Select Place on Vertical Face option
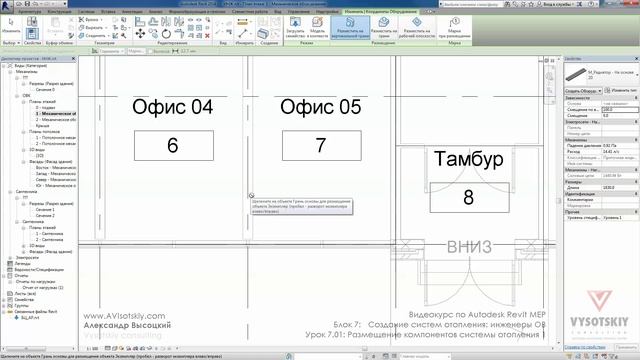640x360 pixels. coord(350,27)
